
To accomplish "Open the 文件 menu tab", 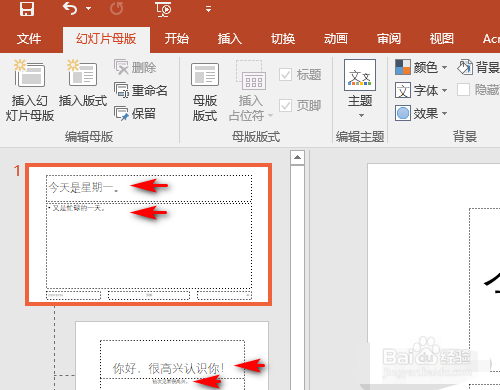I will [x=29, y=39].
